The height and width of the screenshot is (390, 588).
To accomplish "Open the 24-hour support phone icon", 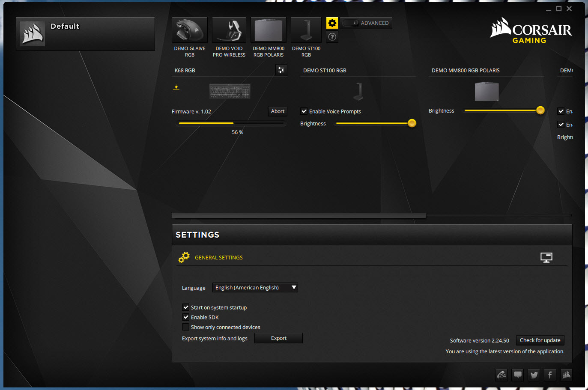I will (501, 375).
